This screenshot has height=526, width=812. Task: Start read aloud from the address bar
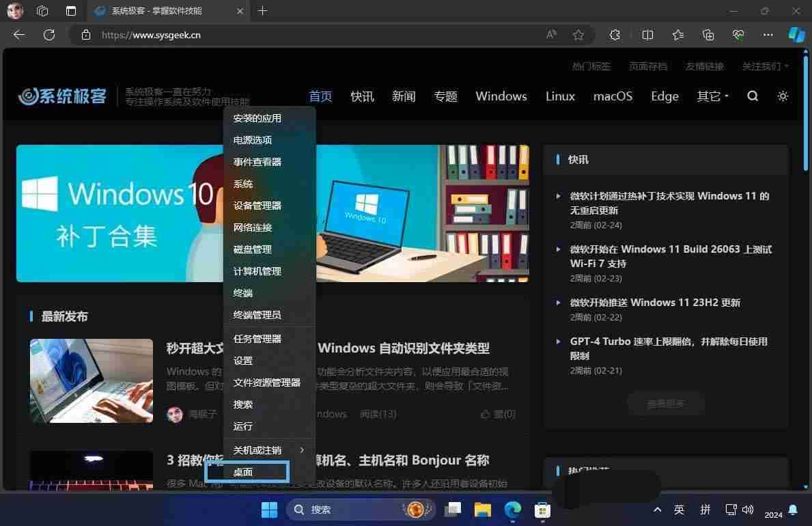551,34
